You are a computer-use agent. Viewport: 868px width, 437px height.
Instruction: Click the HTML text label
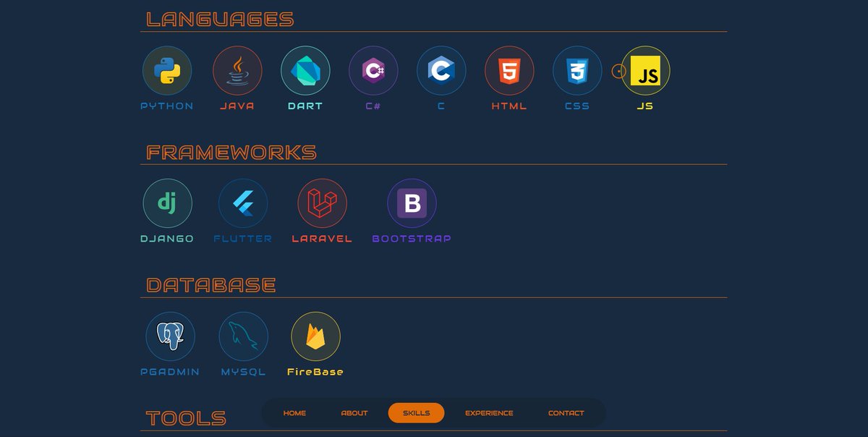point(509,106)
